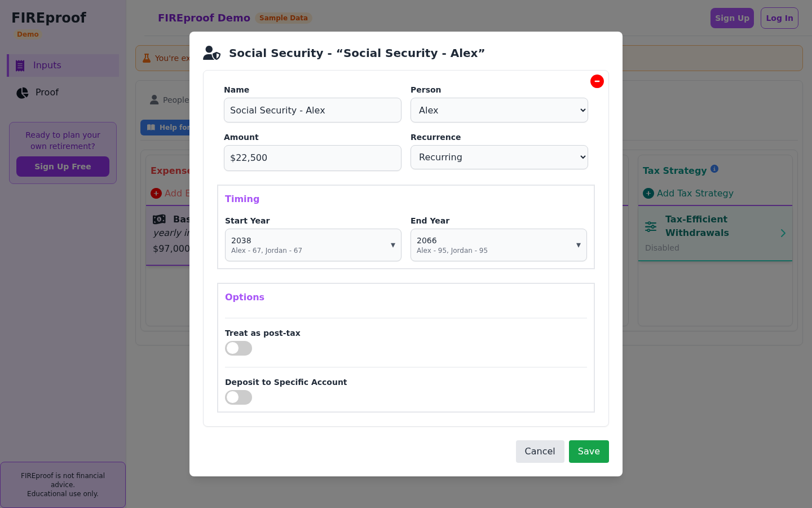Click the Tax Strategy column heading
Image resolution: width=812 pixels, height=508 pixels.
tap(674, 170)
